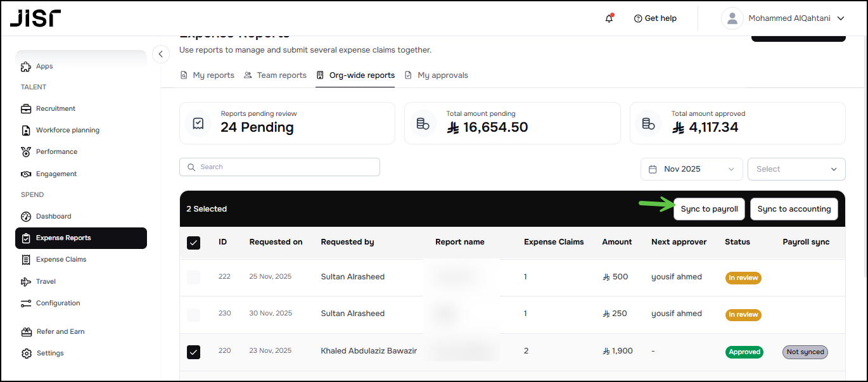Toggle the select-all header checkbox
Viewport: 868px width, 382px height.
click(x=194, y=242)
